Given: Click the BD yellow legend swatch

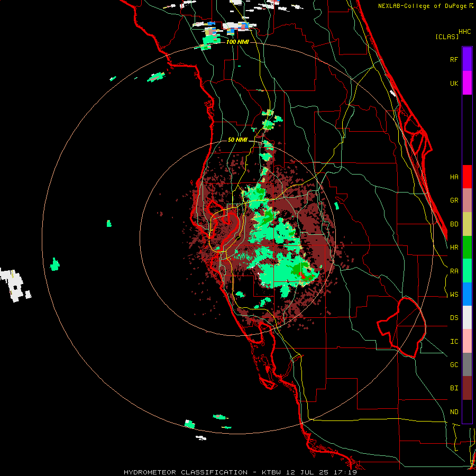Looking at the screenshot, I should pyautogui.click(x=467, y=224).
